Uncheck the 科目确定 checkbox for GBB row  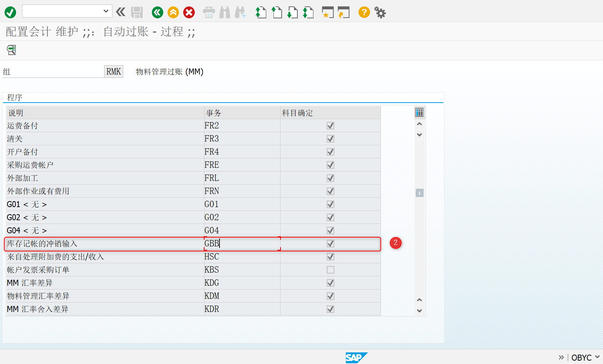click(330, 243)
